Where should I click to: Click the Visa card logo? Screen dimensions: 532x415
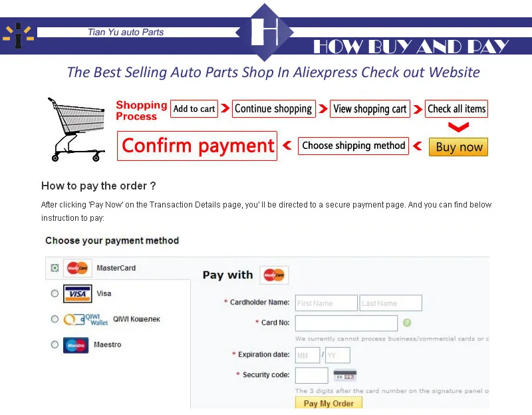click(x=78, y=293)
